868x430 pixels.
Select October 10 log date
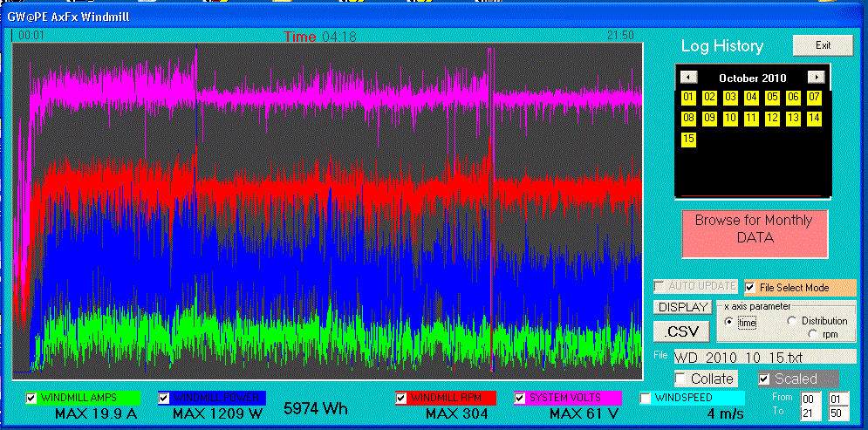click(730, 118)
